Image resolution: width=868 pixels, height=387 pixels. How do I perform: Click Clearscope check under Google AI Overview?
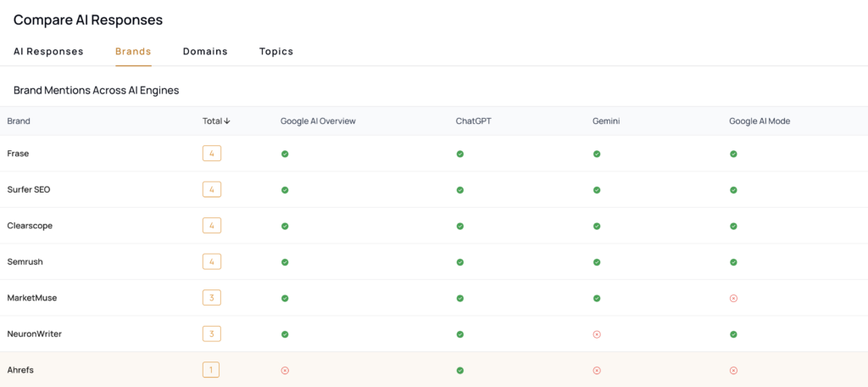tap(285, 227)
